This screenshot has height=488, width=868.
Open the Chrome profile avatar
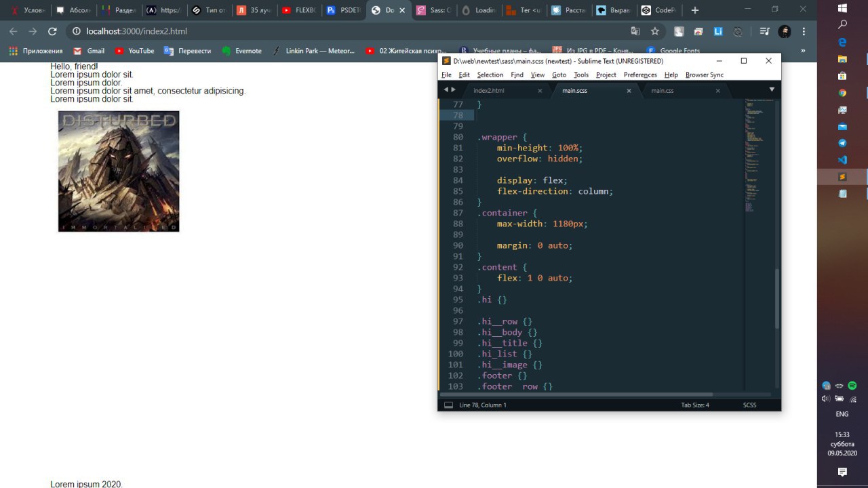coord(785,31)
